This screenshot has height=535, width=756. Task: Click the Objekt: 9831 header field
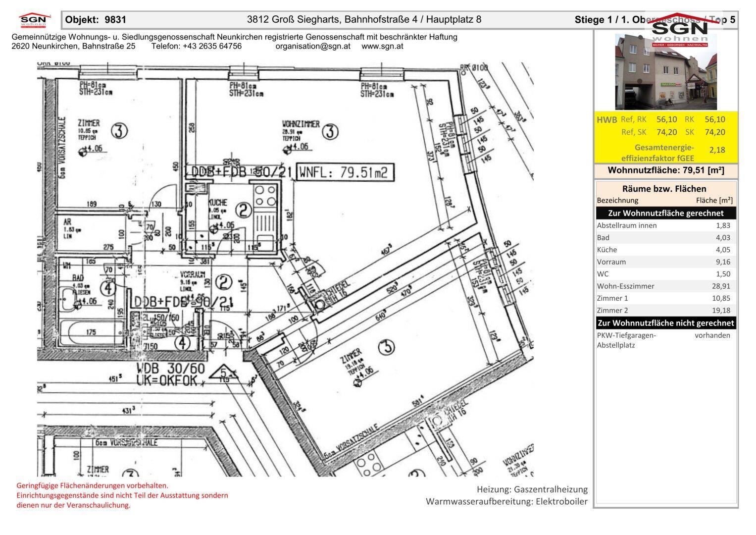[x=96, y=20]
